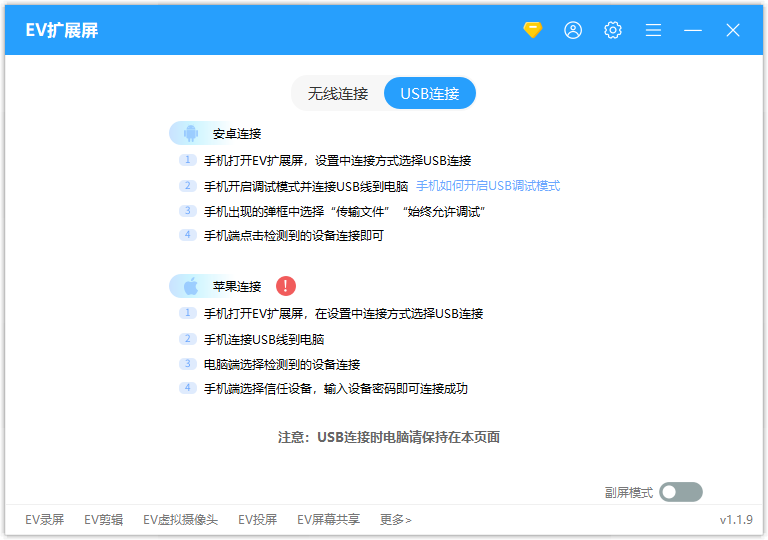The image size is (768, 540).
Task: Click the yellow VIP diamond icon
Action: (x=532, y=30)
